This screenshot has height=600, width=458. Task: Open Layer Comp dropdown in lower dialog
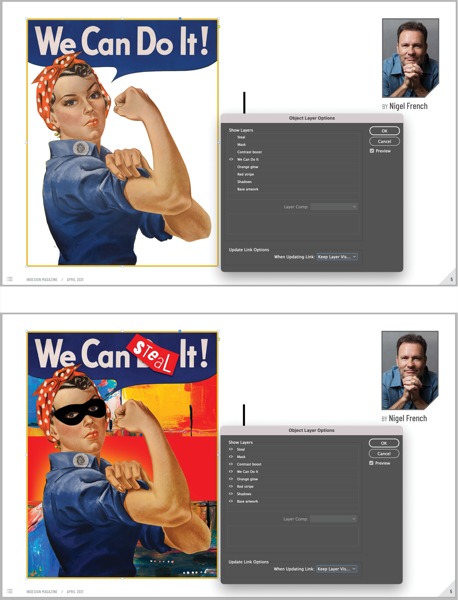334,519
